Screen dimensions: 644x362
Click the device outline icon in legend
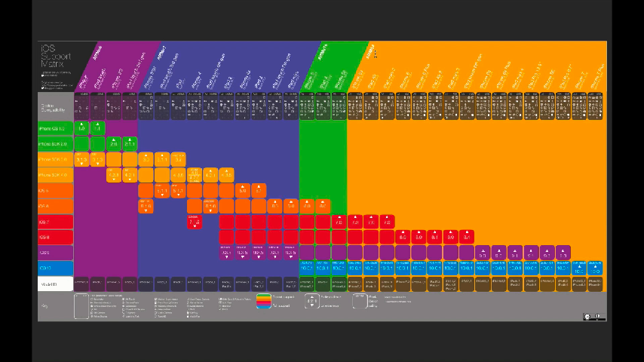(x=81, y=306)
